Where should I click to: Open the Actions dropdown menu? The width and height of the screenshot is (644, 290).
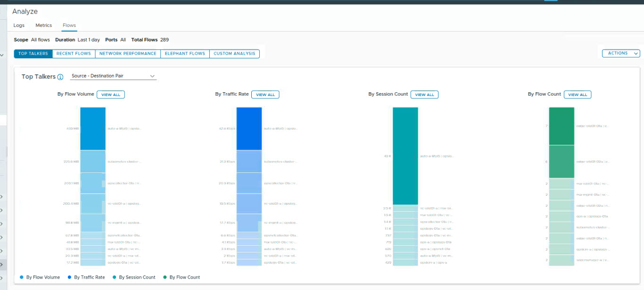click(621, 53)
